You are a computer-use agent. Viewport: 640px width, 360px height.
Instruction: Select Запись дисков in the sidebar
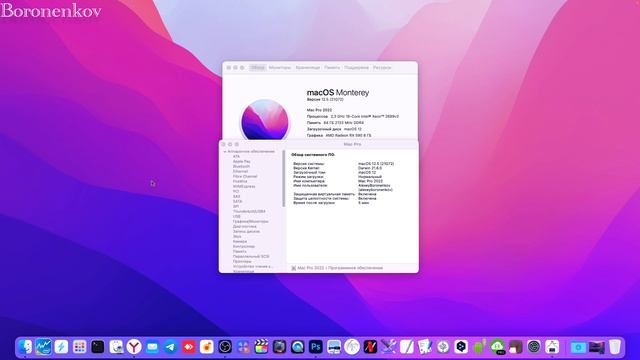(246, 231)
